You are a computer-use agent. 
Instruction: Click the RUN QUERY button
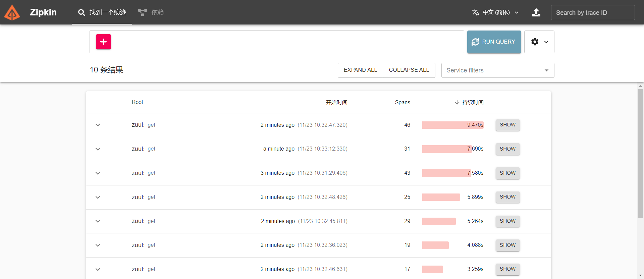(x=494, y=42)
